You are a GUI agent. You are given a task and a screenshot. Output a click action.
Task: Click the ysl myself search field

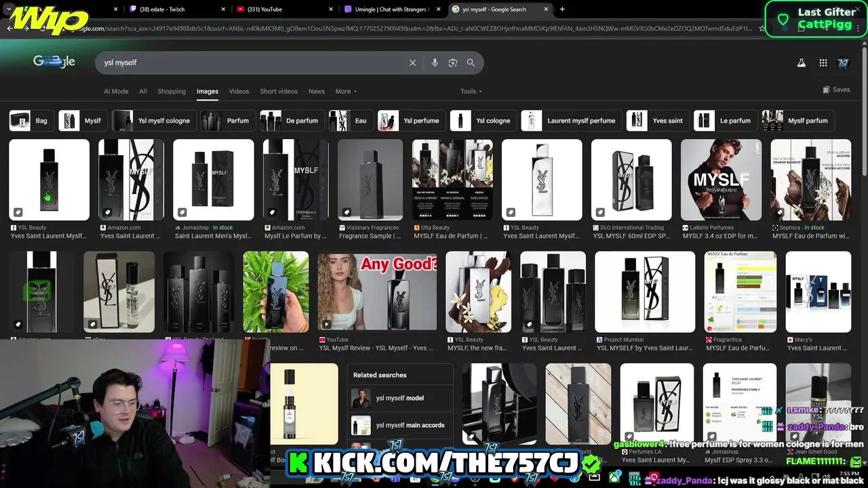click(251, 62)
